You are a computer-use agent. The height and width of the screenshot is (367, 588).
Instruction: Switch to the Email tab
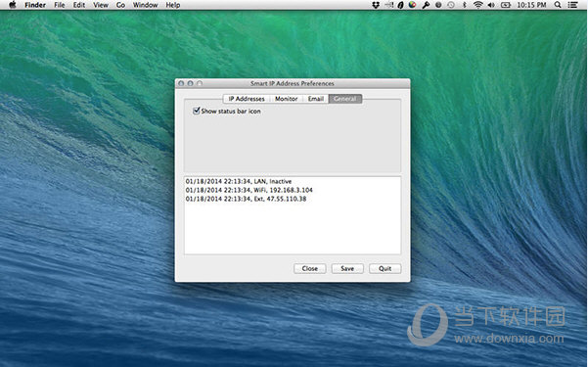point(316,99)
